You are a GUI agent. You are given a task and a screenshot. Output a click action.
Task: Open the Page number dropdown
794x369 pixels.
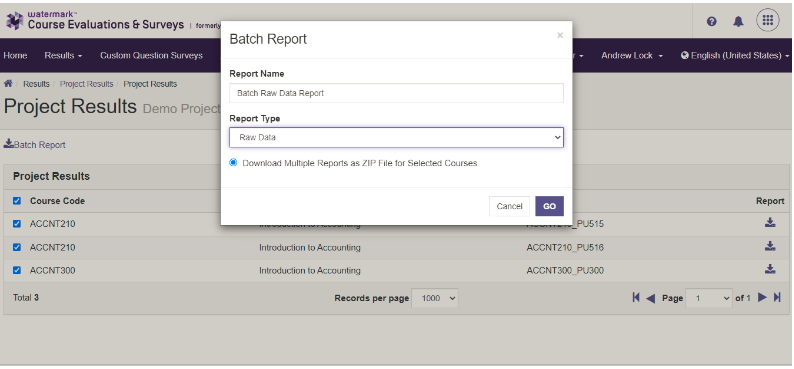click(x=708, y=298)
